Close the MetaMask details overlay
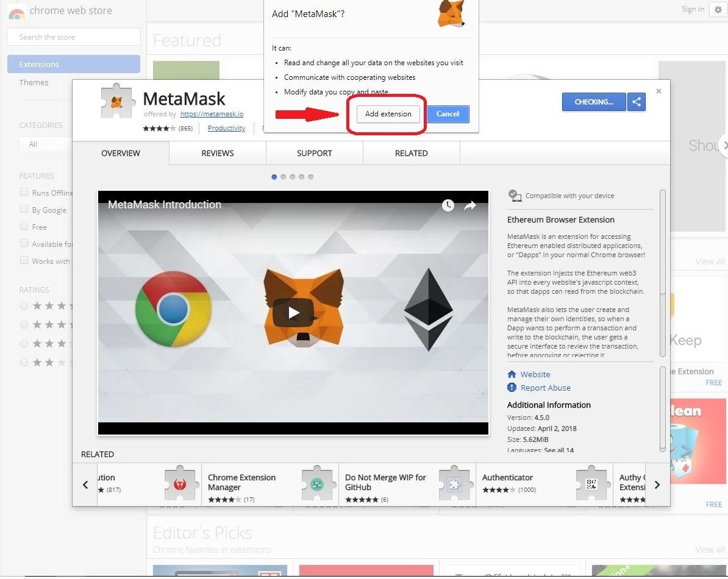Image resolution: width=728 pixels, height=579 pixels. click(658, 91)
